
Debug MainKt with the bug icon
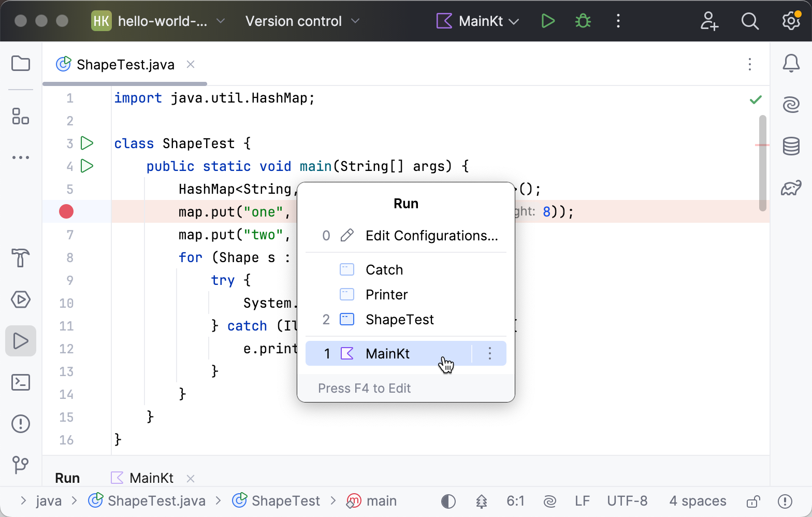pyautogui.click(x=583, y=21)
